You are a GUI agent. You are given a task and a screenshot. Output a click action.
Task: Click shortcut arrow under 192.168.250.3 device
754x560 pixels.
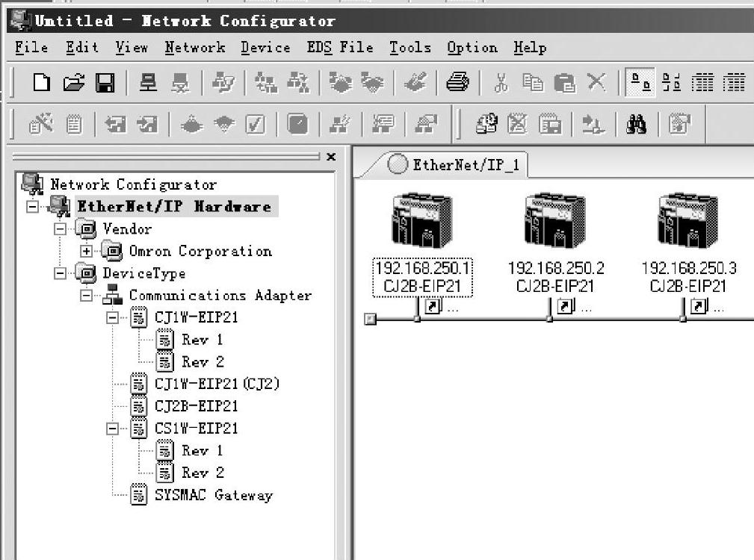(x=699, y=306)
